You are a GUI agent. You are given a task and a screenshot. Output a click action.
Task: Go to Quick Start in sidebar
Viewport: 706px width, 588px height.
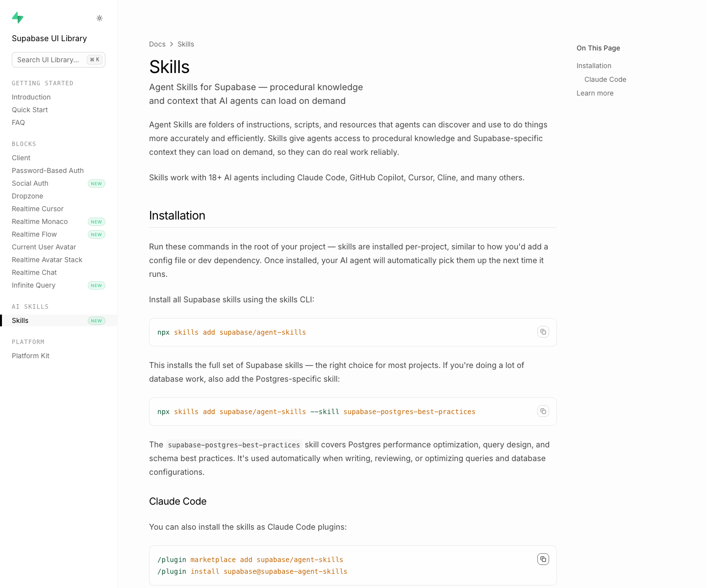30,110
